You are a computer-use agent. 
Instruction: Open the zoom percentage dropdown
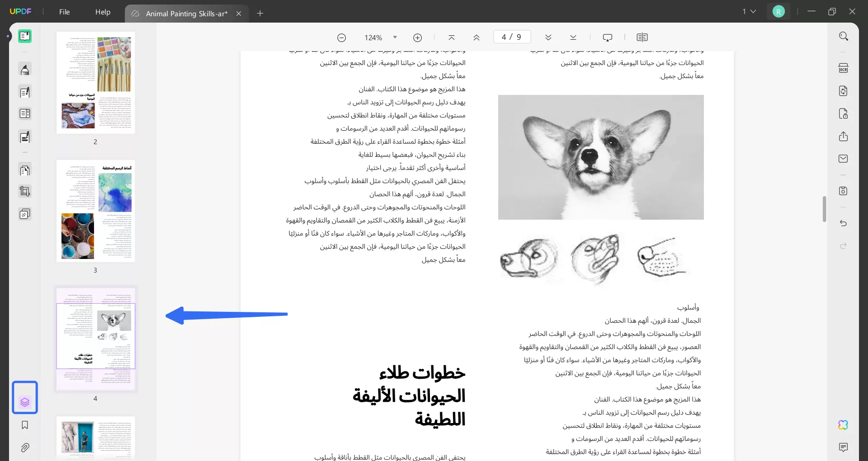[x=395, y=37]
